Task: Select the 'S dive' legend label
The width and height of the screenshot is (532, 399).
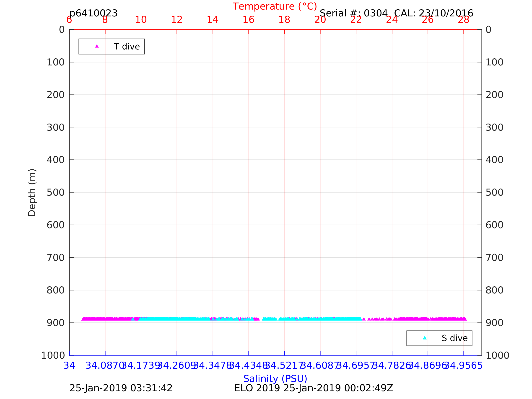Action: click(454, 338)
